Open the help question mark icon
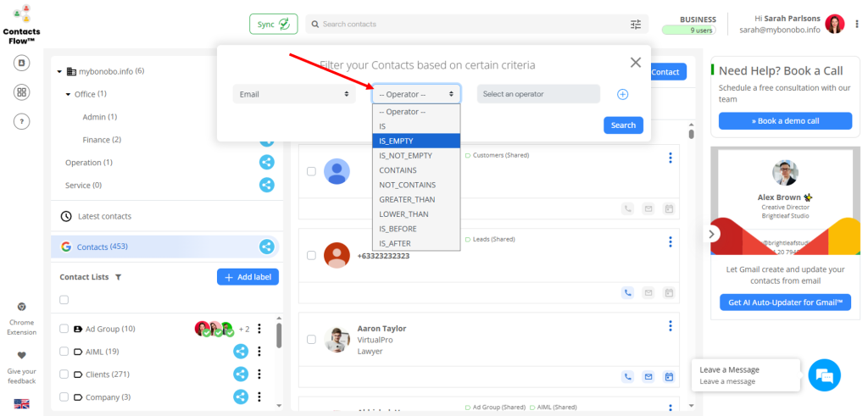 click(x=22, y=121)
